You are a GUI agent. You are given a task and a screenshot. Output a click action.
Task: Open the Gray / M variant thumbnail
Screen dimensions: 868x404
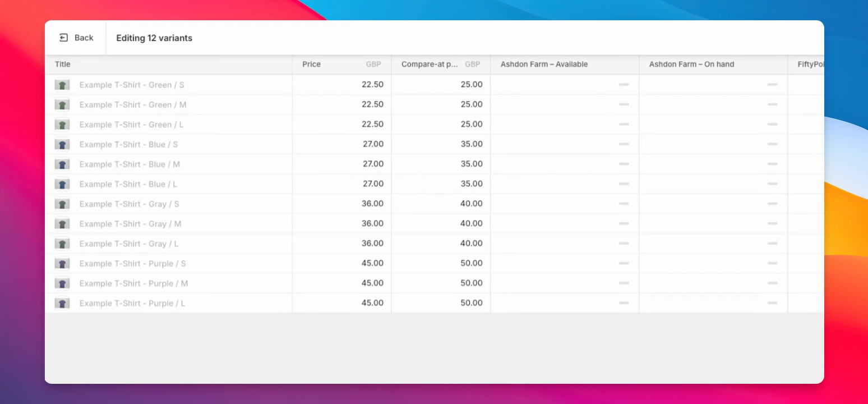click(x=62, y=224)
